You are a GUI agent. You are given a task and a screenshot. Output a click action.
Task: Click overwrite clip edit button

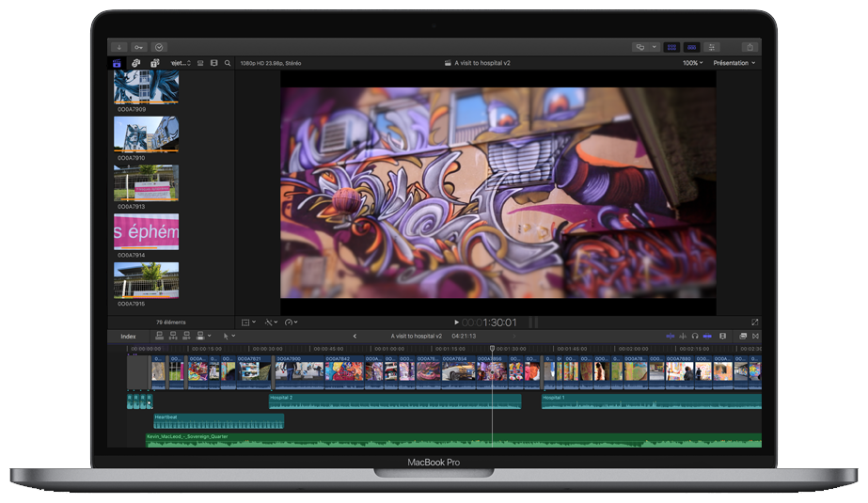200,336
